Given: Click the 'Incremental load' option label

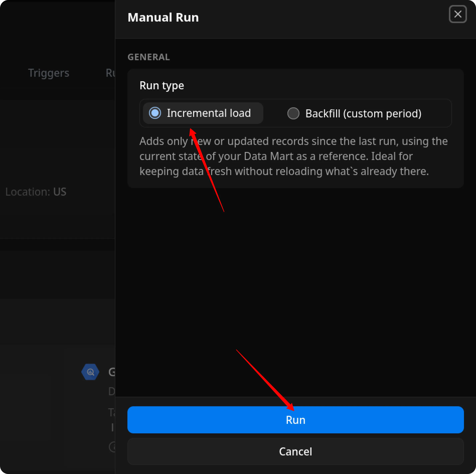Looking at the screenshot, I should point(209,113).
